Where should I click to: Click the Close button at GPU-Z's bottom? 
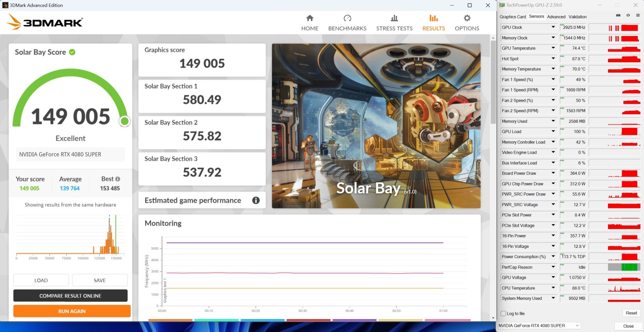[x=628, y=326]
